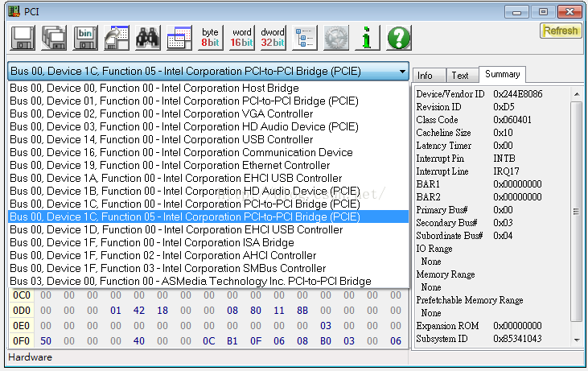Select Device 1F SMBus Controller entry
588x371 pixels.
pos(208,268)
